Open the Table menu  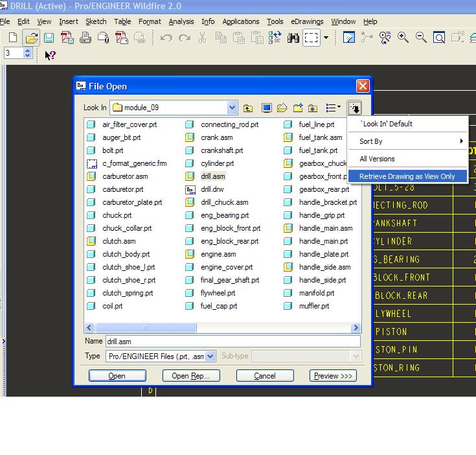click(x=122, y=21)
